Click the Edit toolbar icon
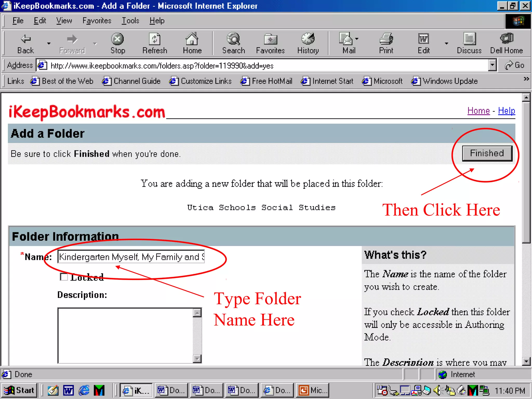Viewport: 532px width, 399px height. click(x=423, y=43)
